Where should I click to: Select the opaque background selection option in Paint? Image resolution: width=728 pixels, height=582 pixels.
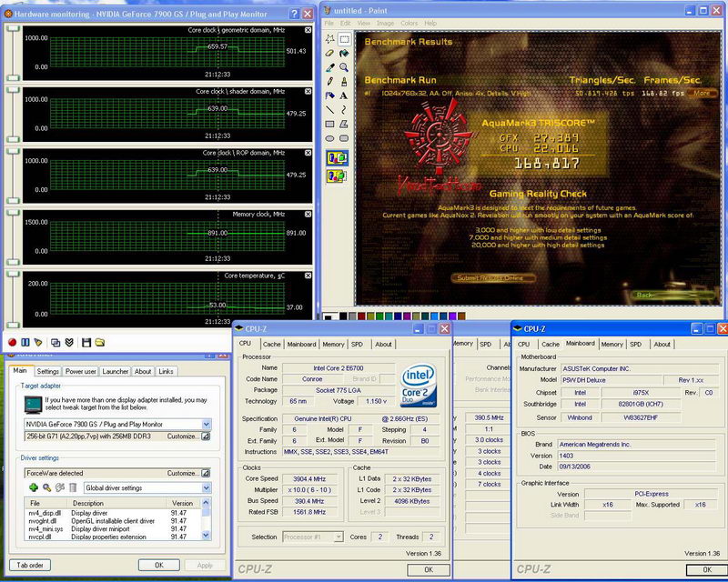click(x=338, y=159)
